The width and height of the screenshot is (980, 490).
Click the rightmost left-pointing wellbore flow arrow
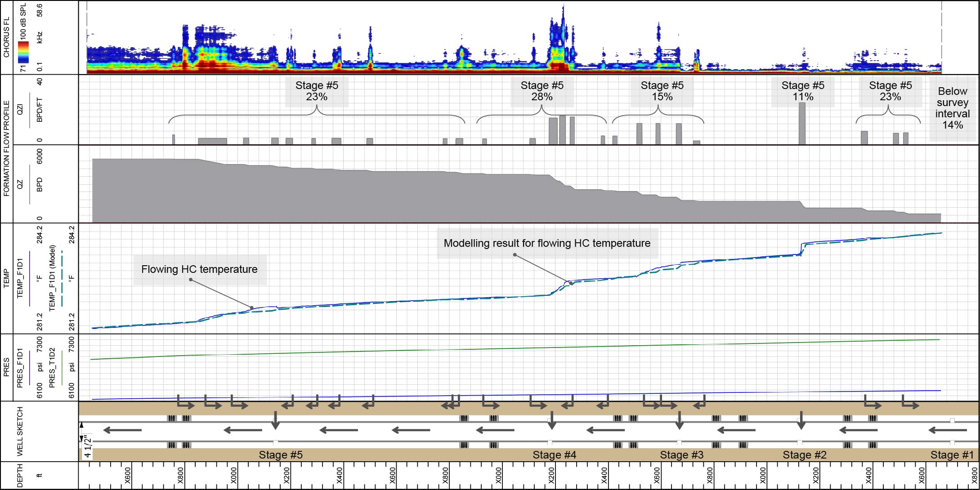pyautogui.click(x=947, y=431)
